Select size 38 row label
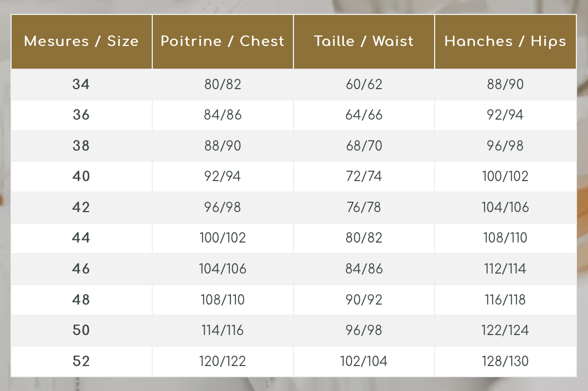 [x=81, y=146]
